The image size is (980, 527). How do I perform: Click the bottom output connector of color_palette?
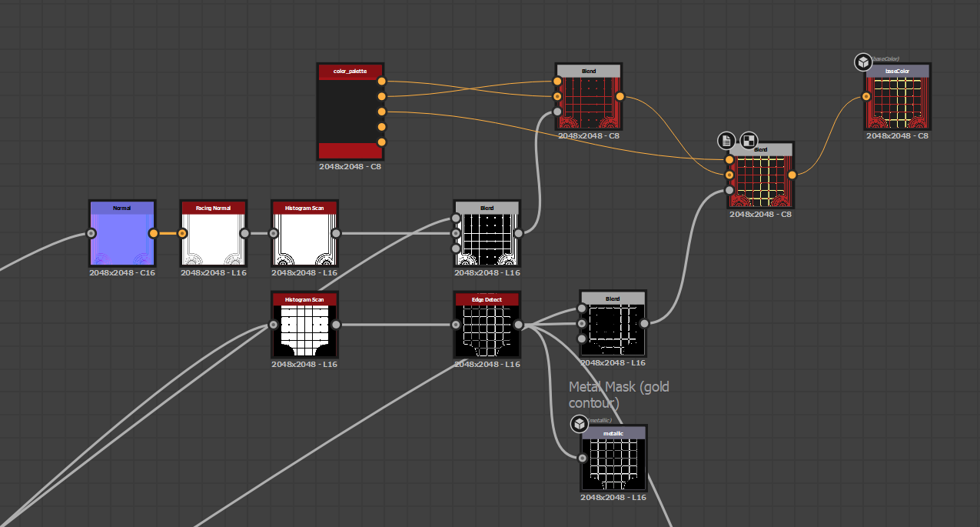(381, 142)
